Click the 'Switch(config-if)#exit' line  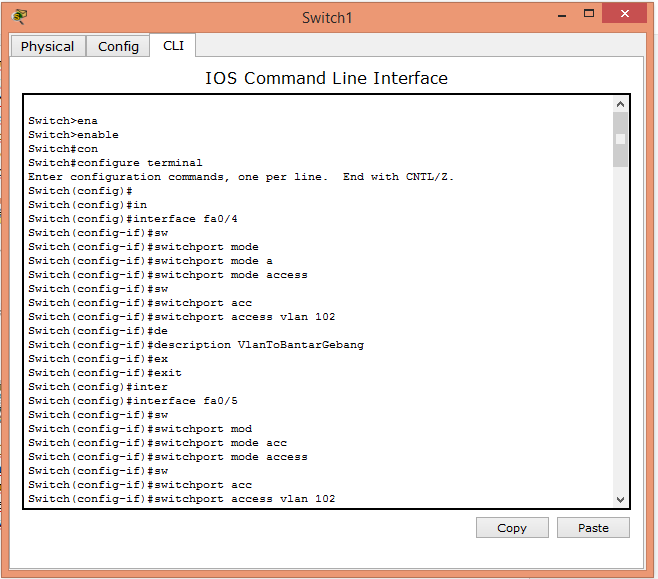tap(105, 373)
